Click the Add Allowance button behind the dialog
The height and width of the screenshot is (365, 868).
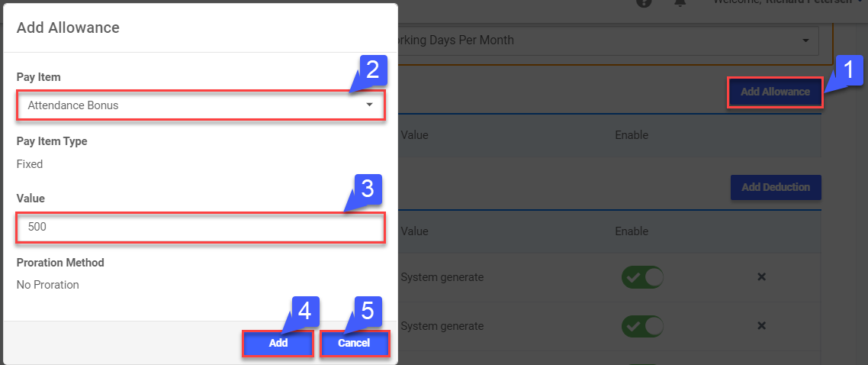(x=775, y=92)
